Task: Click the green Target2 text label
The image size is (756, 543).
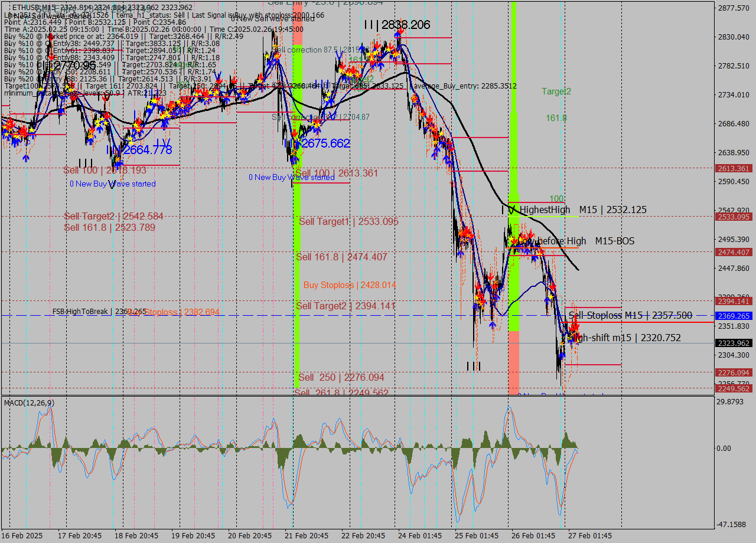Action: coord(556,91)
